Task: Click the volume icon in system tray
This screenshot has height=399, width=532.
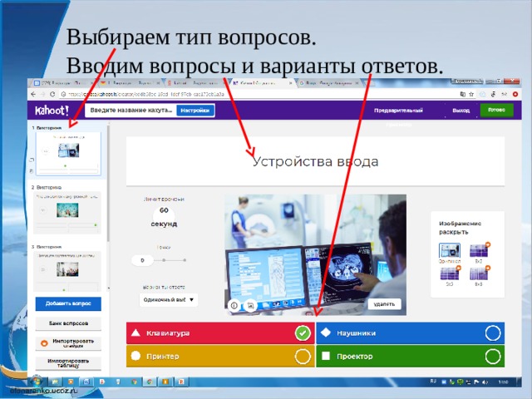Action: coord(485,382)
